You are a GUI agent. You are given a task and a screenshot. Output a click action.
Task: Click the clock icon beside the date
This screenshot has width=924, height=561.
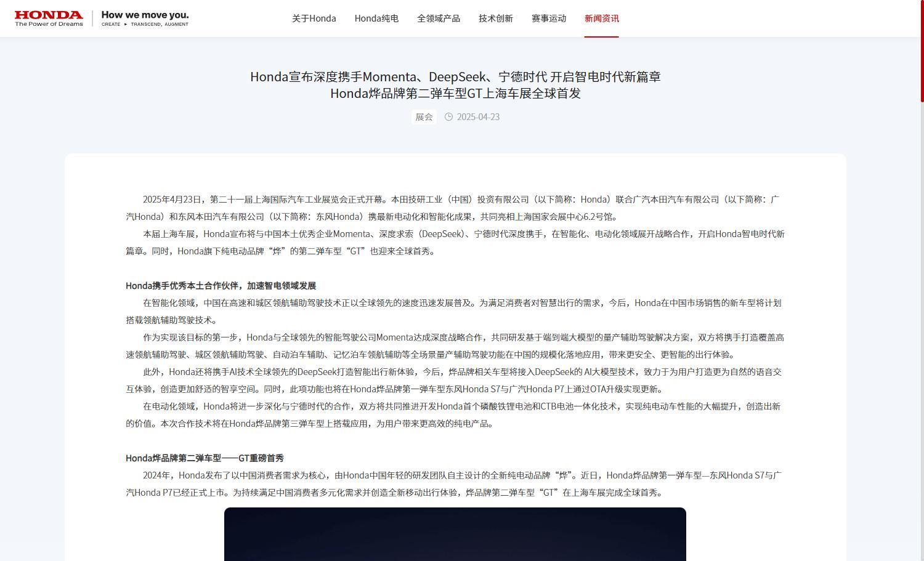pos(448,117)
